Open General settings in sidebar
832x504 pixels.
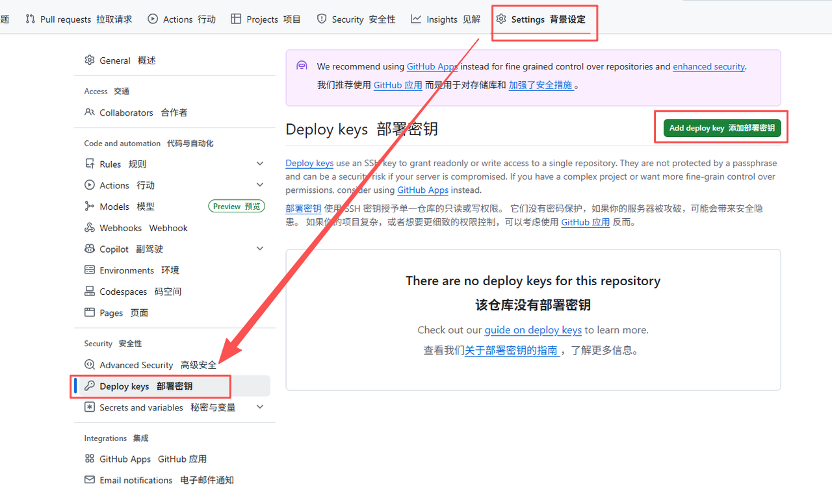[172, 60]
